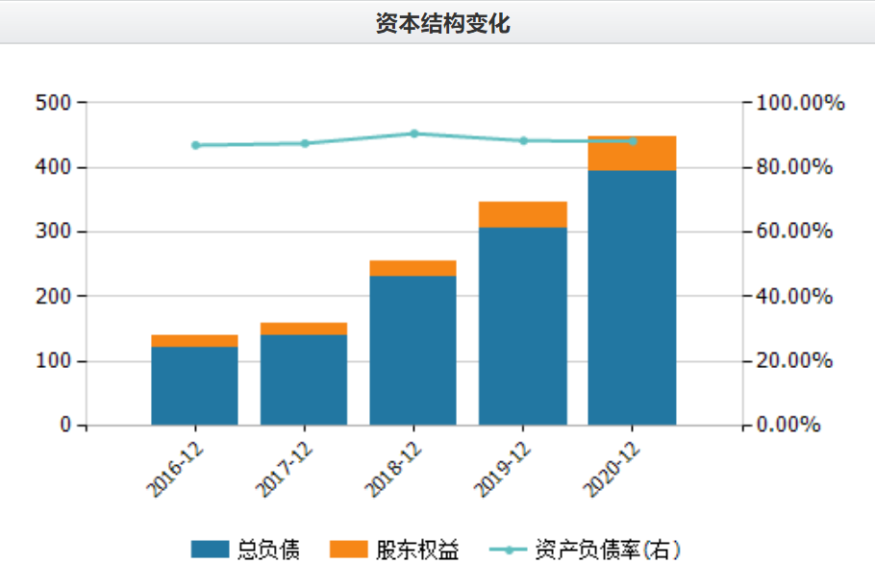The width and height of the screenshot is (875, 588).
Task: Click the 500 left axis value
Action: (x=54, y=103)
